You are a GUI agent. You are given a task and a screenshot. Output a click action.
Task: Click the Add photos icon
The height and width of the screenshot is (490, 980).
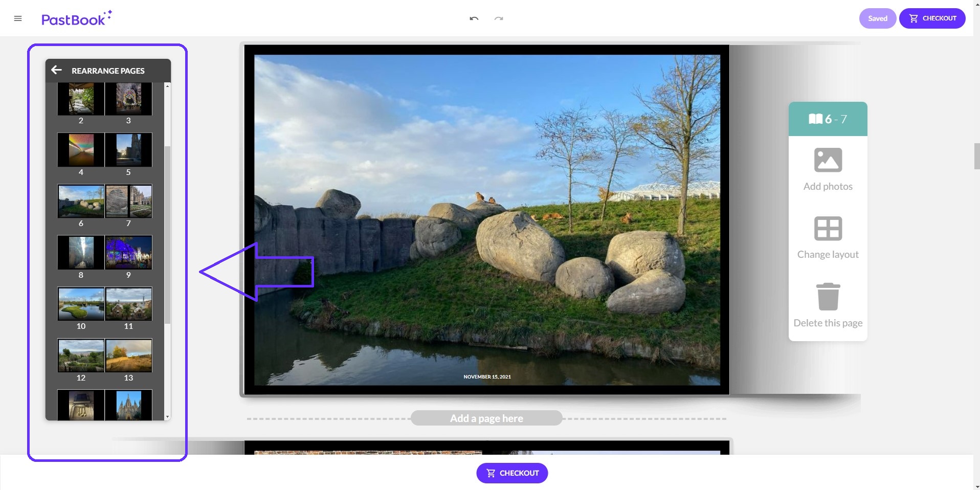pos(828,160)
